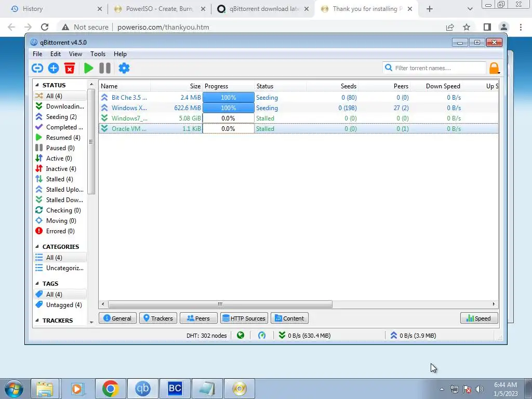Sort by the Size column header
The width and height of the screenshot is (532, 399).
point(177,86)
